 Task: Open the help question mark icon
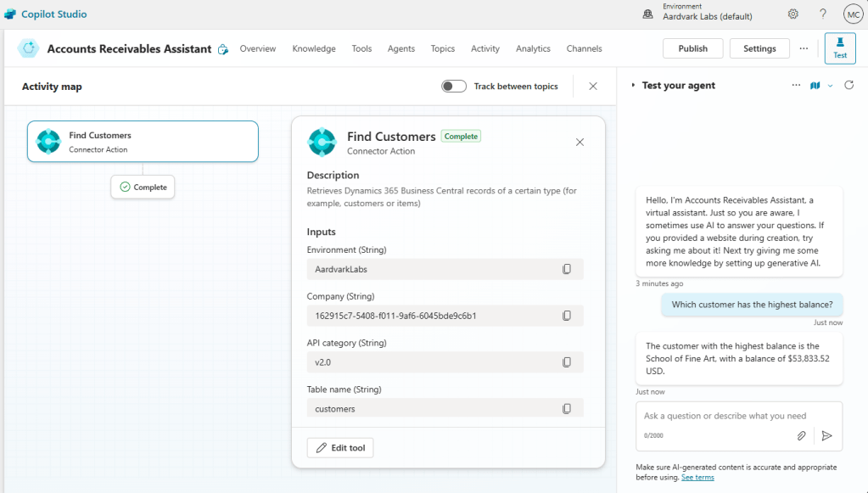pos(822,14)
